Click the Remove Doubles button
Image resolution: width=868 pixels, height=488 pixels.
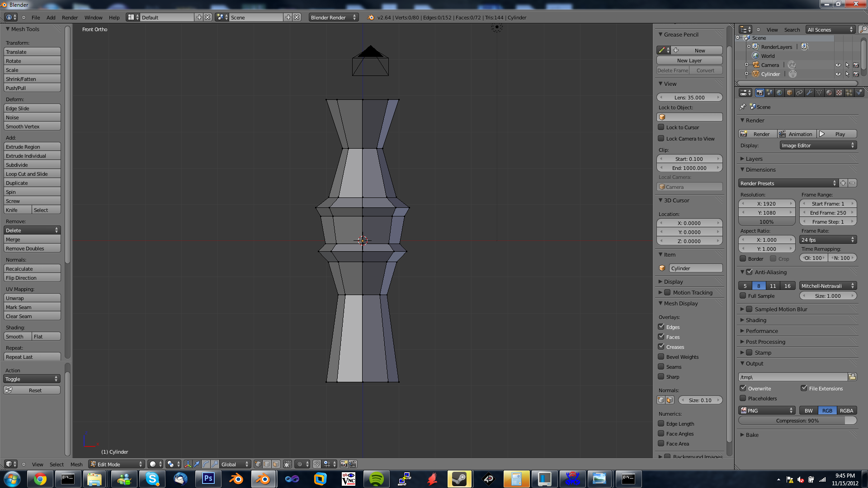[x=32, y=248]
